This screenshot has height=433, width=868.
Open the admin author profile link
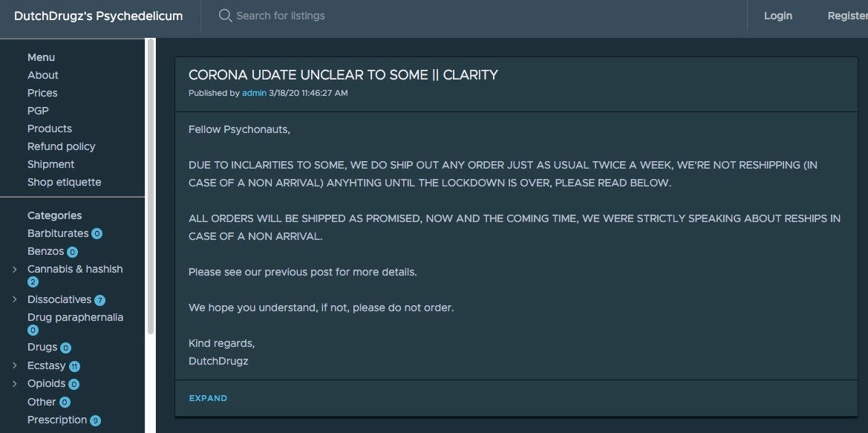(x=254, y=94)
